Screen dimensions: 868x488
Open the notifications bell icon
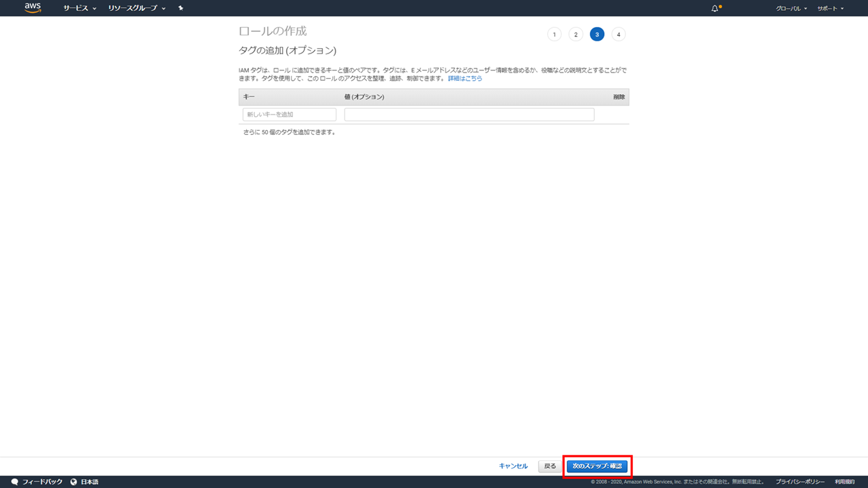pos(715,8)
